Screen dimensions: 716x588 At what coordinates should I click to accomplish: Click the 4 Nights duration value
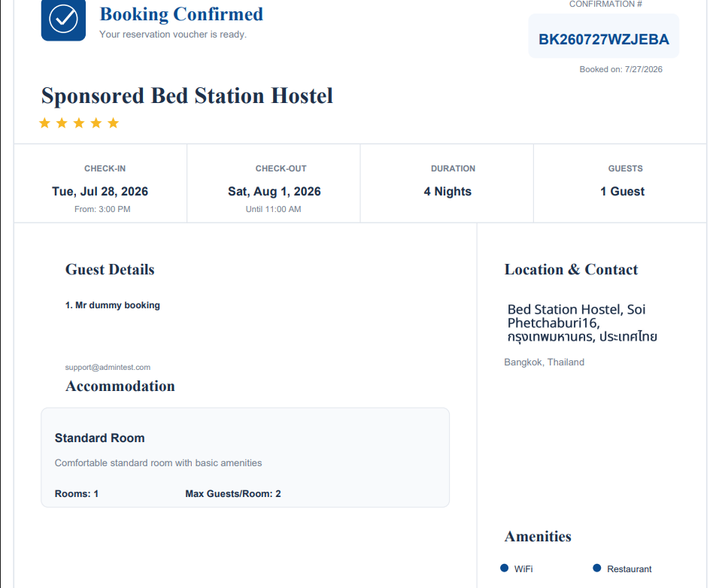click(x=447, y=191)
